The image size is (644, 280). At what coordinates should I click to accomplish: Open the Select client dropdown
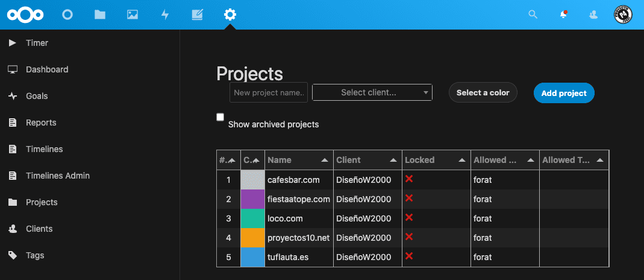372,92
